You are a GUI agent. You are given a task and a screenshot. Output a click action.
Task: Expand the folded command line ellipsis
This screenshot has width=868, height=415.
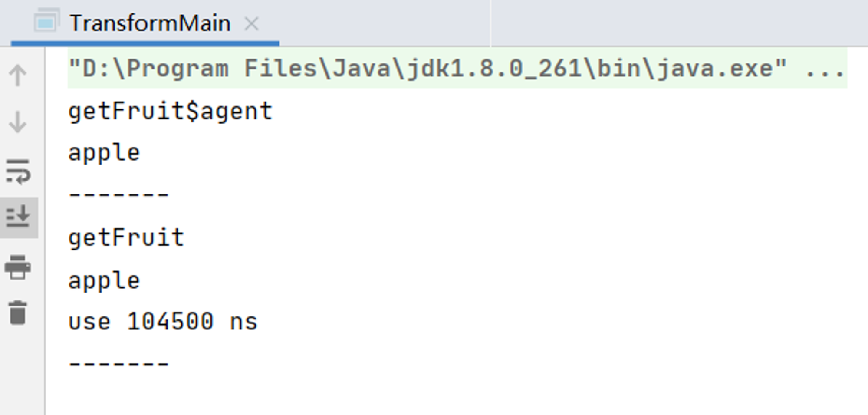coord(825,69)
